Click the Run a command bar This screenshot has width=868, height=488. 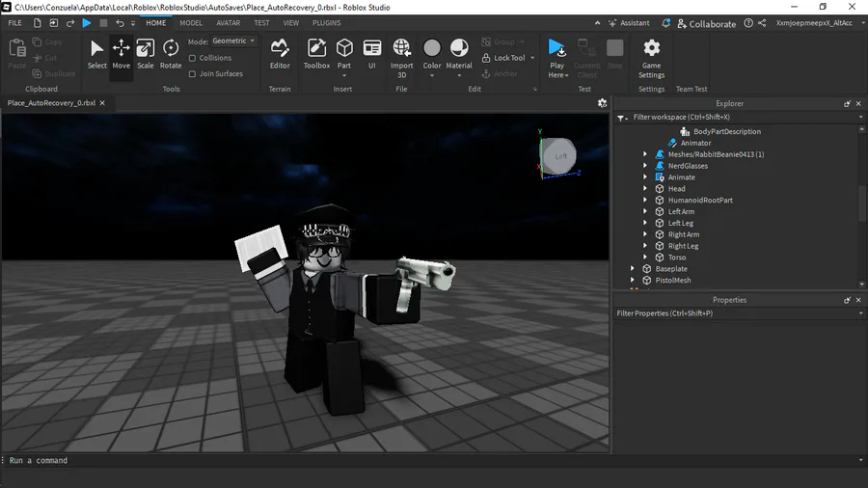click(432, 460)
